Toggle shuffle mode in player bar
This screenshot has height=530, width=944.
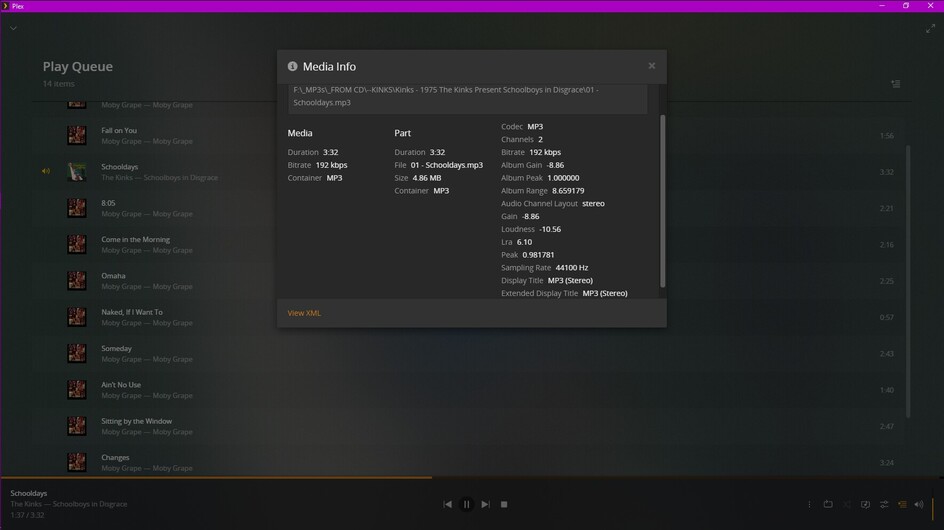[846, 504]
